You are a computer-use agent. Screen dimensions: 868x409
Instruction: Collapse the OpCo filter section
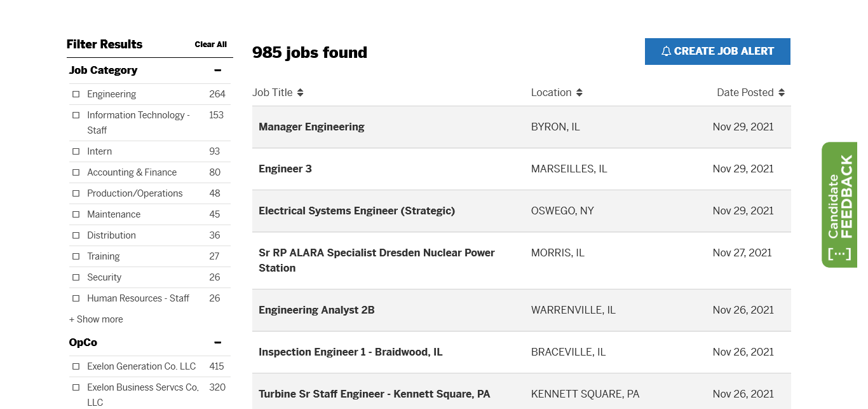point(217,343)
